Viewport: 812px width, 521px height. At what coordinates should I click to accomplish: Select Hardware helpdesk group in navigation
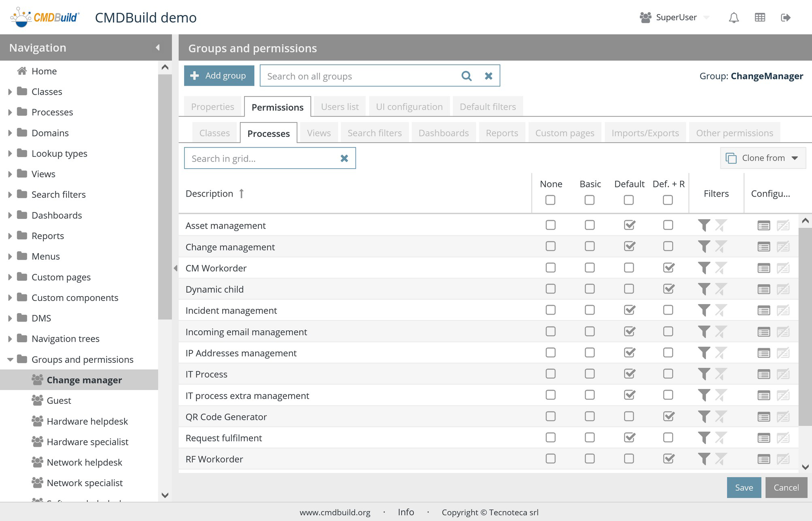click(x=87, y=421)
